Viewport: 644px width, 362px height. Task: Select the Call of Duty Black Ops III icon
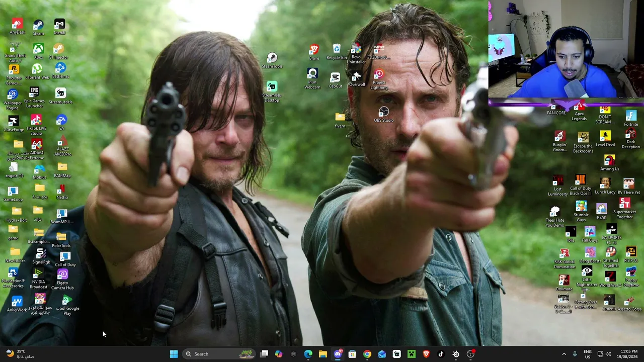click(580, 186)
